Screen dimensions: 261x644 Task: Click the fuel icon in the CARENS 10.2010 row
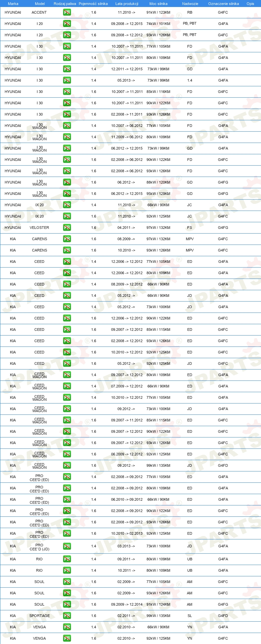click(67, 250)
